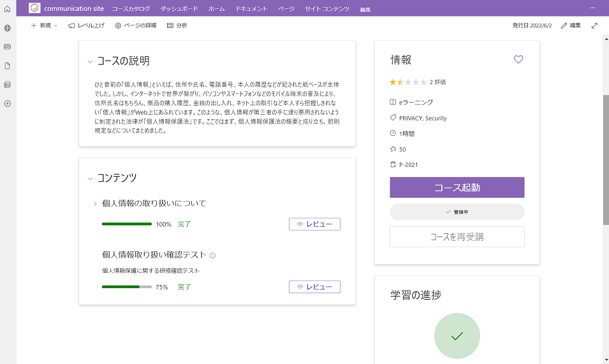
Task: Click the pencil 編集 button in command bar
Action: click(x=571, y=25)
